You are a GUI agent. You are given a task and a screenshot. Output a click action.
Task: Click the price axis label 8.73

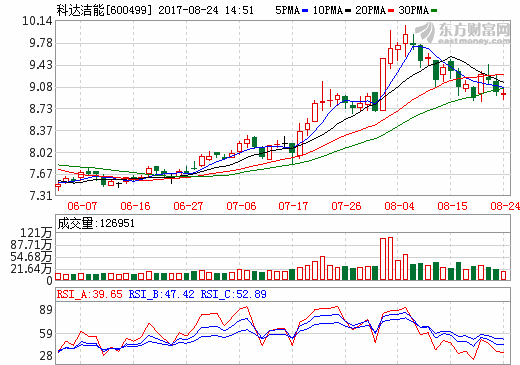[x=41, y=109]
